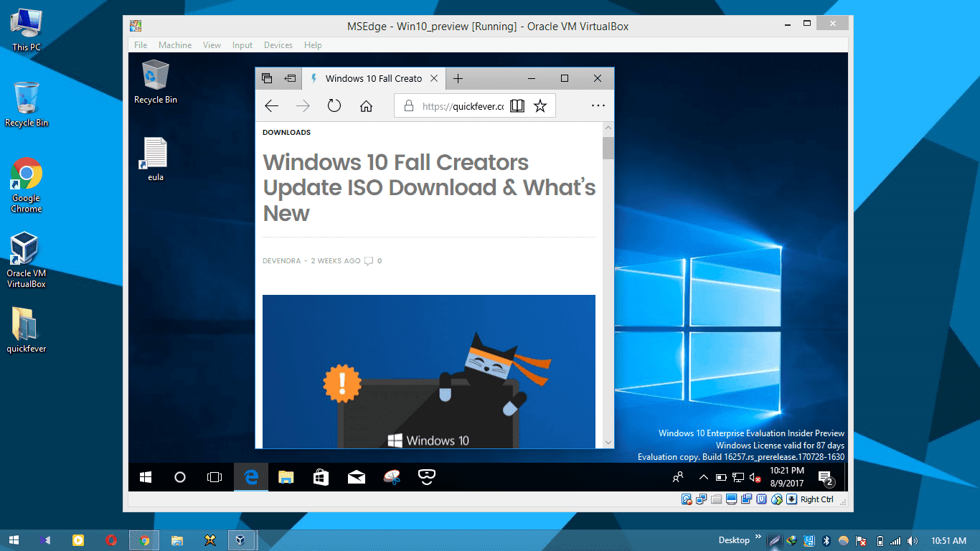
Task: Click Opera icon on host taskbar
Action: [111, 540]
